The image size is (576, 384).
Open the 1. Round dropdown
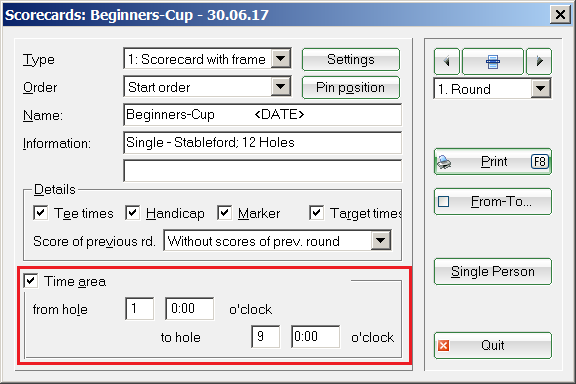pos(541,89)
